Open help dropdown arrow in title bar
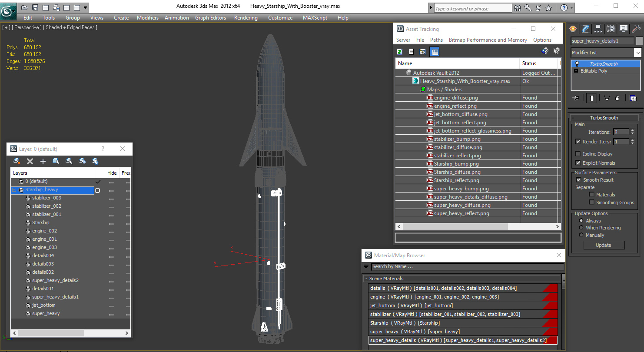Screen dimensions: 644x352 (x=571, y=8)
